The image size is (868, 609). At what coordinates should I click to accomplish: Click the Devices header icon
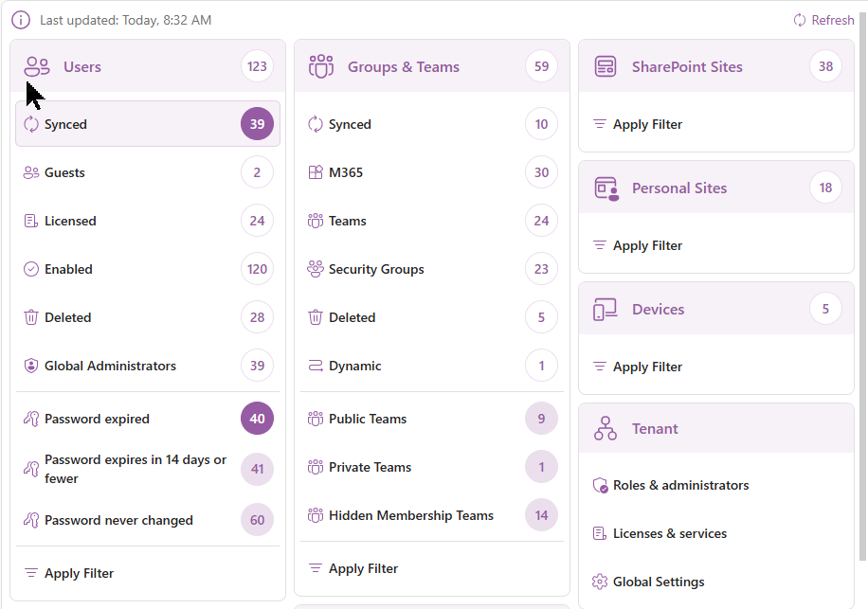click(606, 309)
